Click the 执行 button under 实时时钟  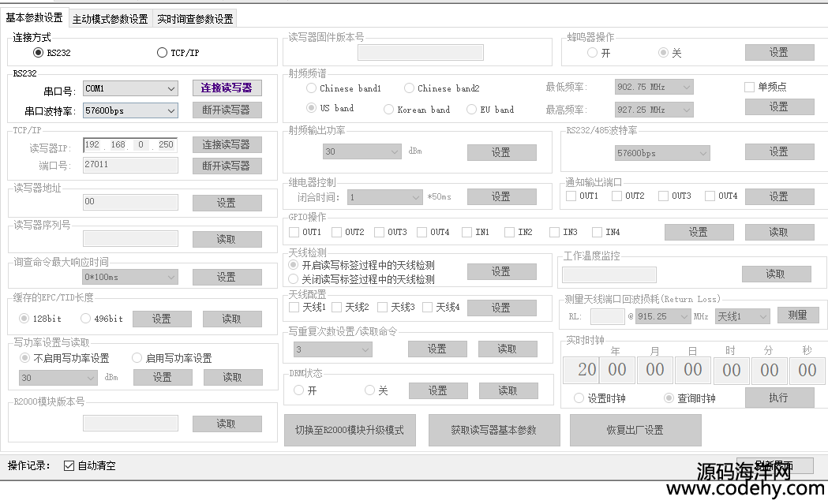(x=778, y=398)
